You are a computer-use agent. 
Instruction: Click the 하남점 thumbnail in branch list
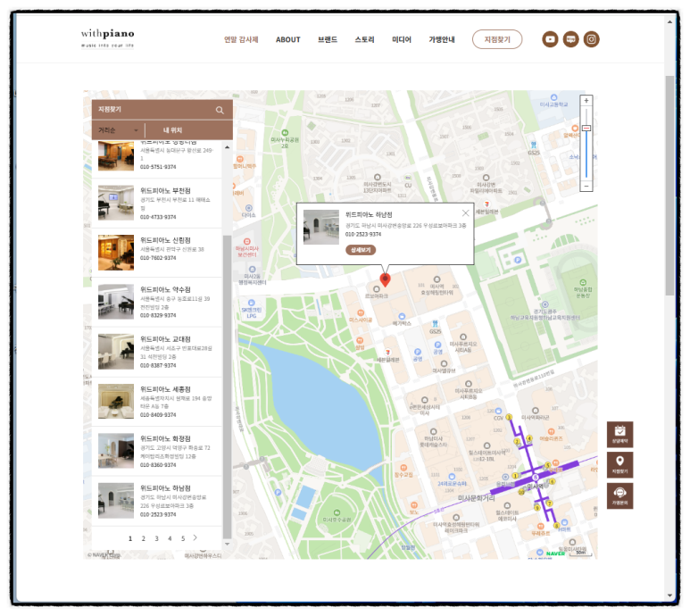point(116,501)
